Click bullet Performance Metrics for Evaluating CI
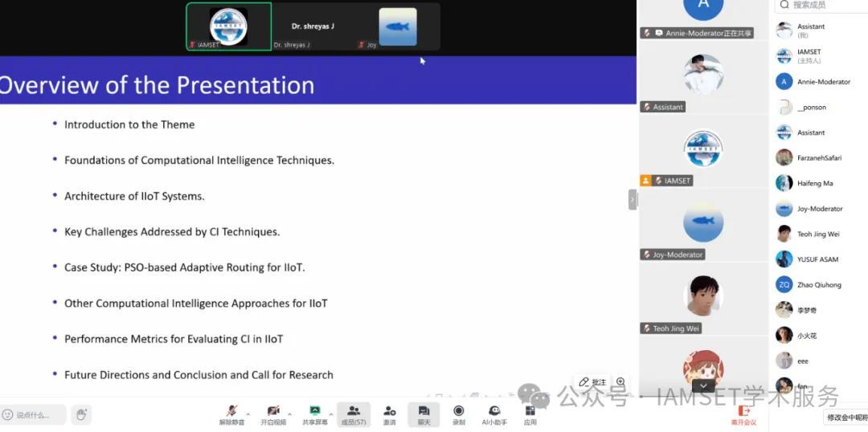 point(174,339)
